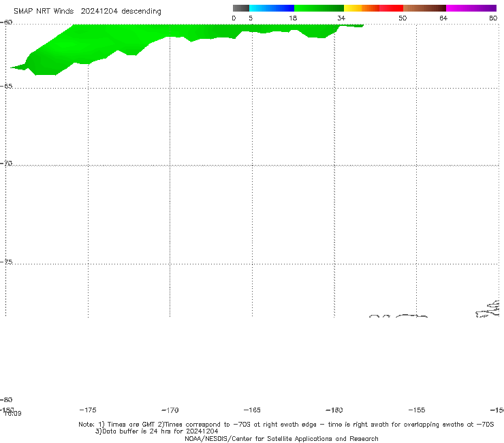Image resolution: width=504 pixels, height=443 pixels.
Task: Click the longitude label '-165'
Action: pyautogui.click(x=252, y=410)
